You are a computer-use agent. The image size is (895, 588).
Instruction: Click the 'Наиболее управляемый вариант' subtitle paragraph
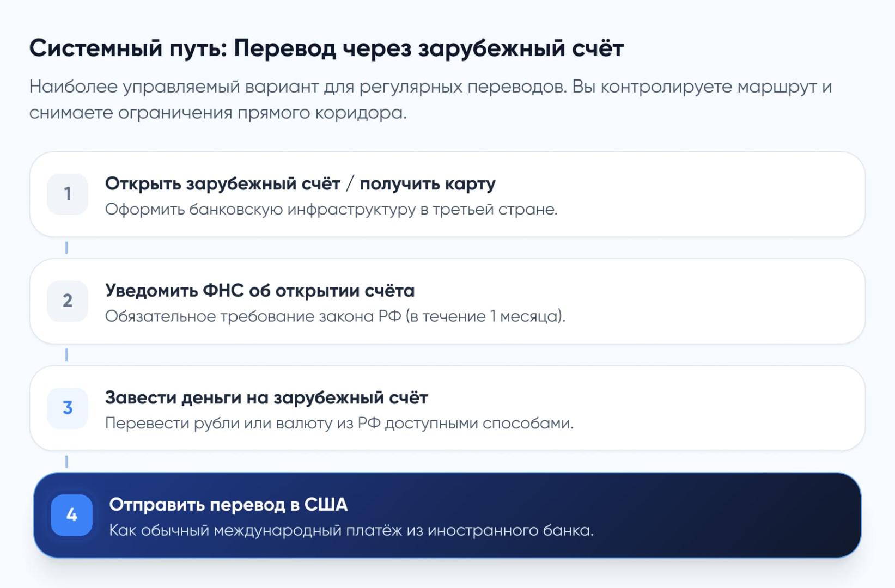point(430,100)
